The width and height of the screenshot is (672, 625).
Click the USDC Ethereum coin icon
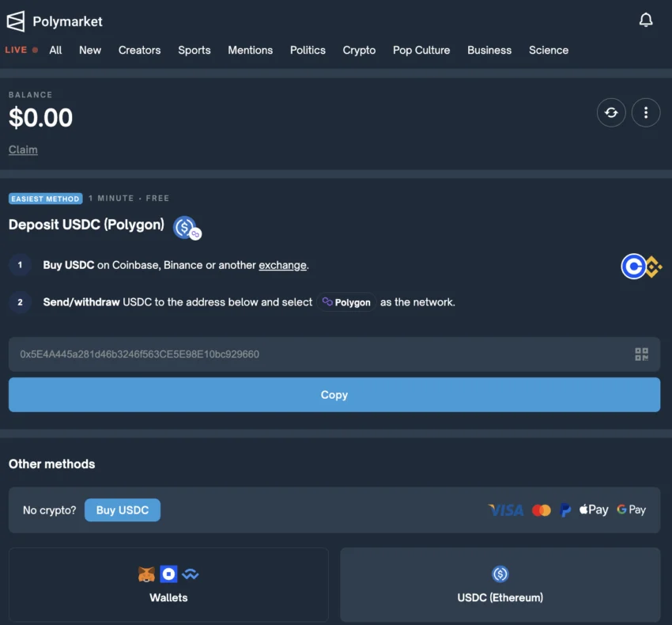click(x=500, y=574)
